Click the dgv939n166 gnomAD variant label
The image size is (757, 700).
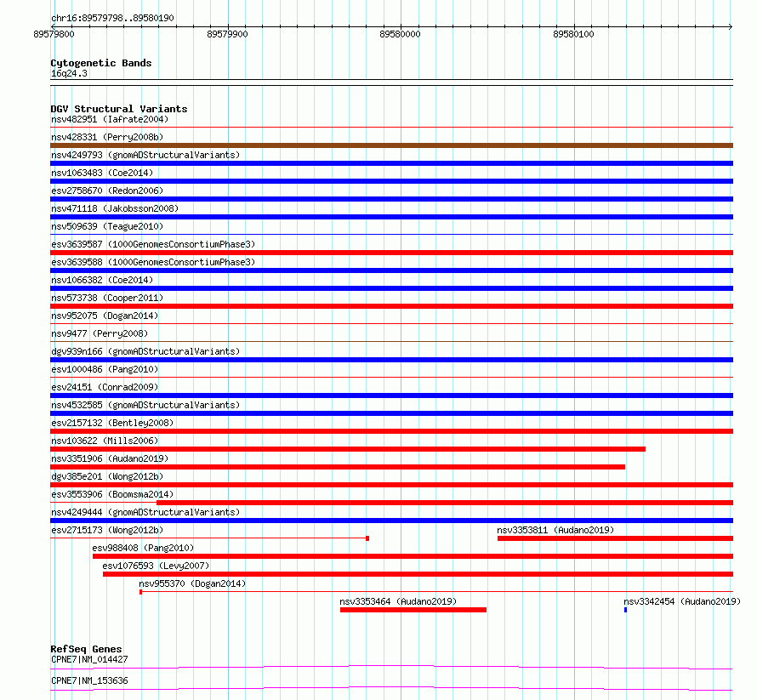[x=145, y=351]
